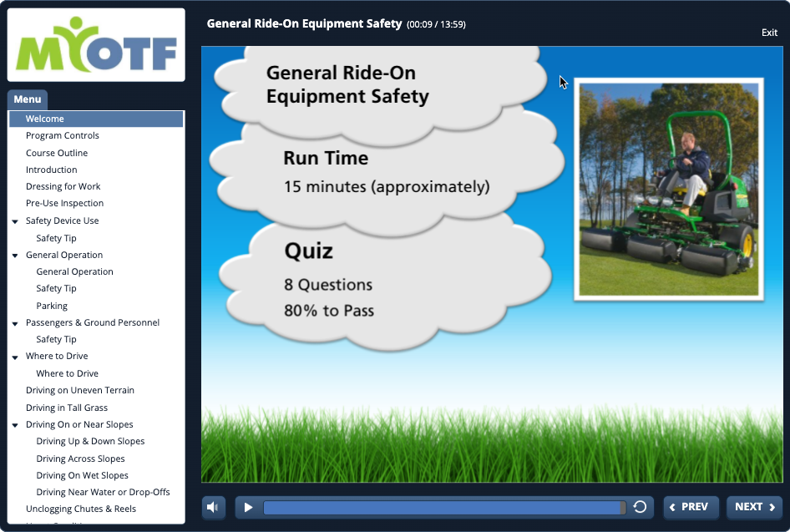Image resolution: width=790 pixels, height=532 pixels.
Task: Open the General Operation parent heading
Action: [x=64, y=255]
